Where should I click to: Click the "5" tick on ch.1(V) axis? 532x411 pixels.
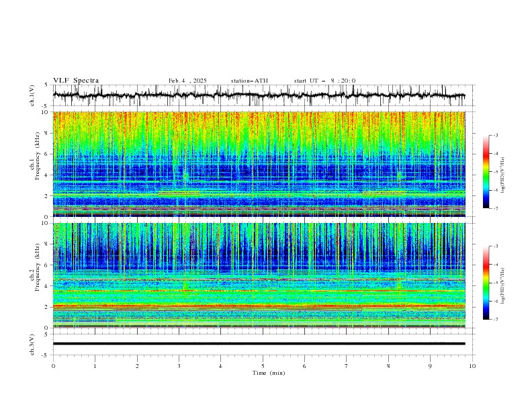click(46, 85)
